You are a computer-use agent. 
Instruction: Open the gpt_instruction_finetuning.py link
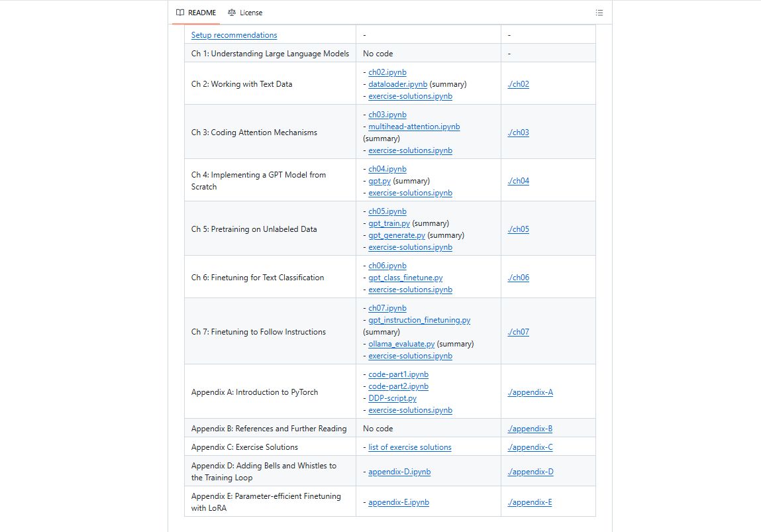(x=419, y=320)
